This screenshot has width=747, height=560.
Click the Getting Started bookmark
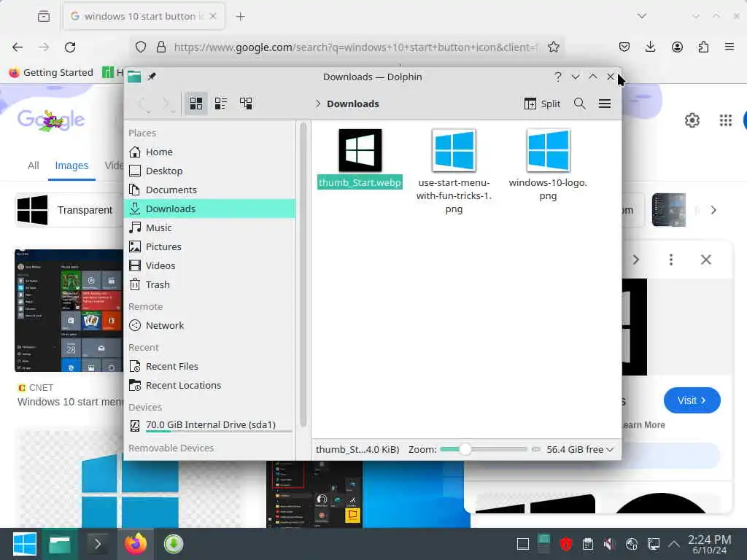pyautogui.click(x=50, y=72)
